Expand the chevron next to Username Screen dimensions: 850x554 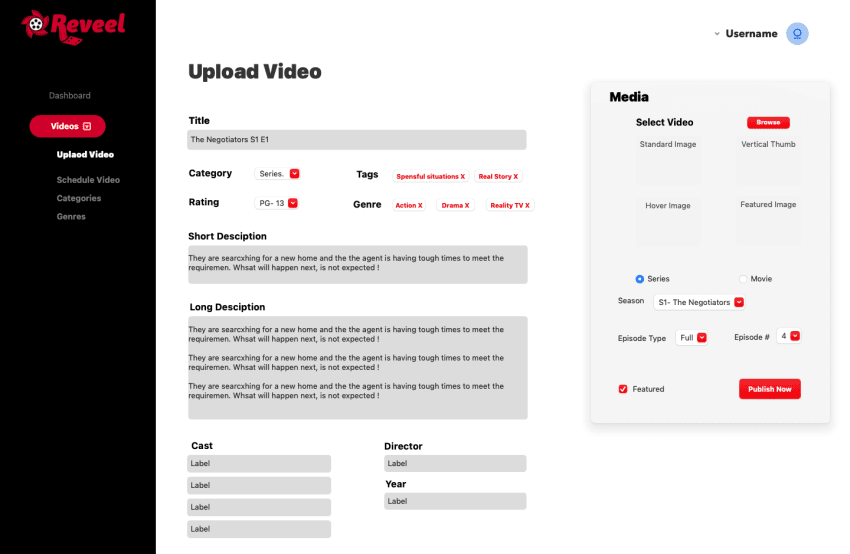coord(717,34)
